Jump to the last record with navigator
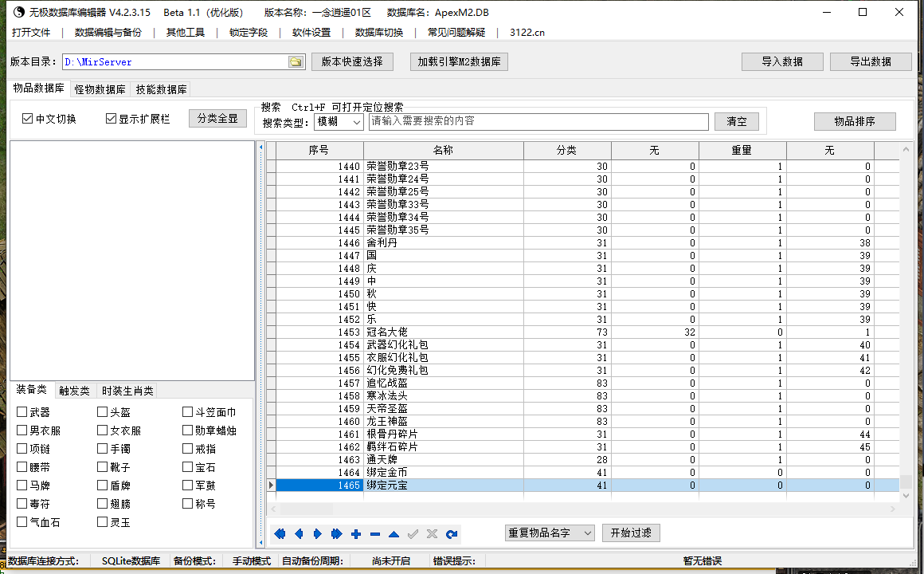Viewport: 924px width, 574px height. click(x=336, y=534)
